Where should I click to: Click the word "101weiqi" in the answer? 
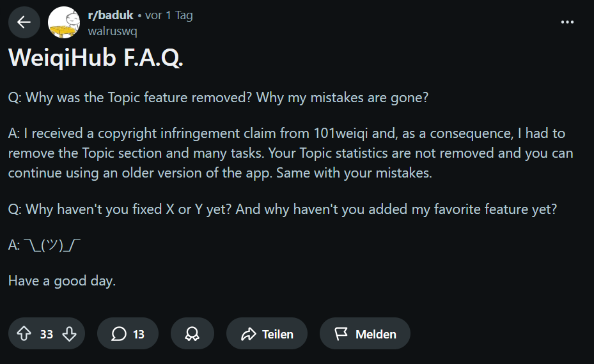(339, 134)
